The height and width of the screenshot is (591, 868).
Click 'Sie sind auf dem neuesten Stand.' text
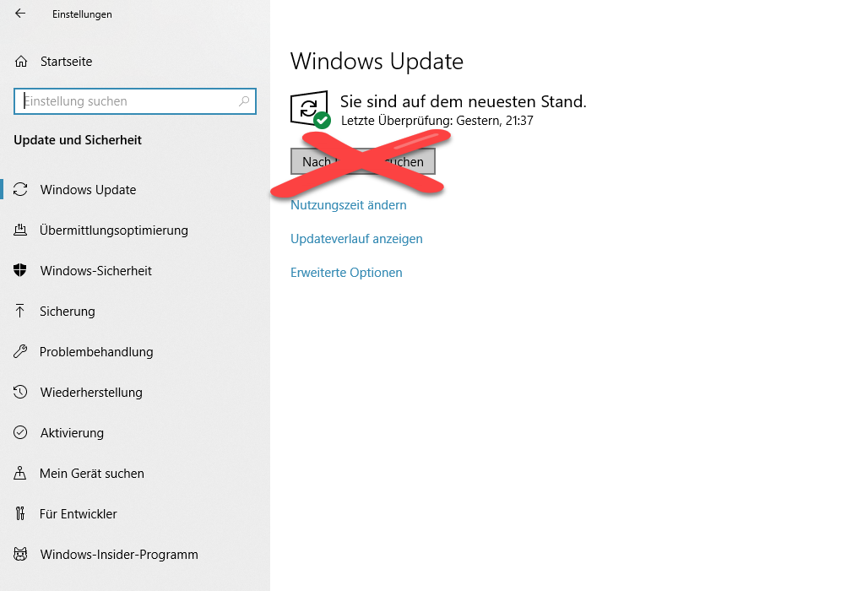point(463,101)
